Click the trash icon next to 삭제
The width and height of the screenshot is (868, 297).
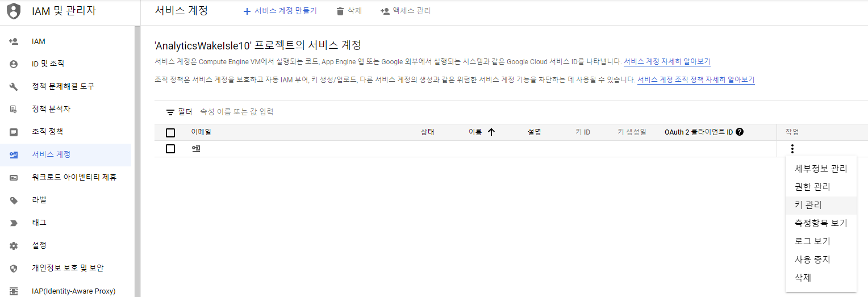pyautogui.click(x=340, y=11)
